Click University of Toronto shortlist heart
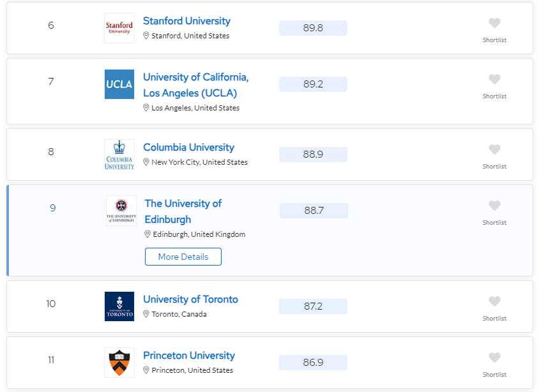This screenshot has width=539, height=392. click(494, 301)
